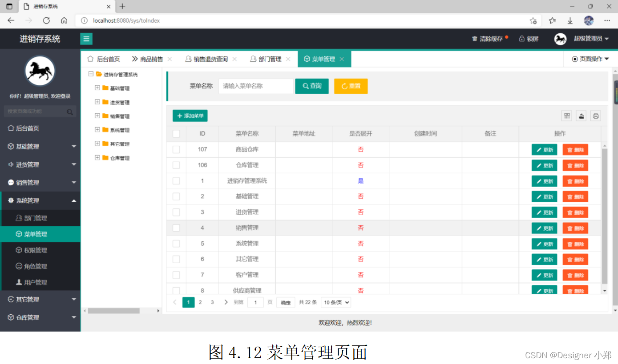
Task: Collapse the 进销存管理系统 tree root node
Action: [91, 74]
